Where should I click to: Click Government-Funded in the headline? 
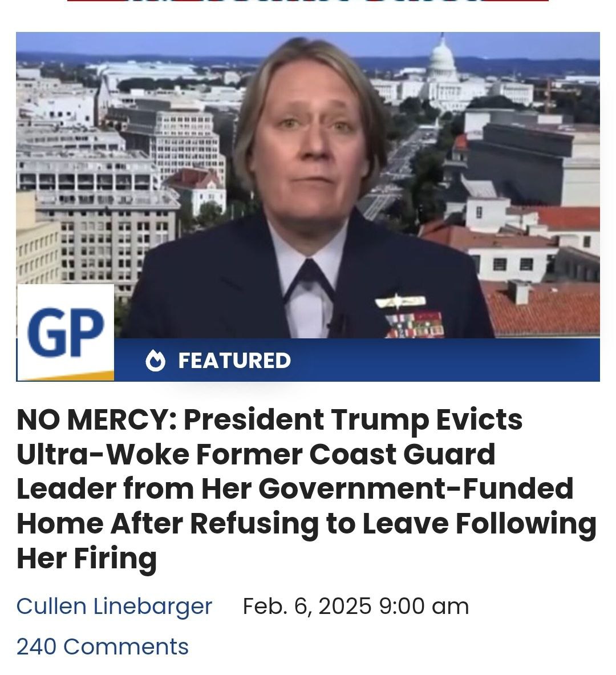[415, 488]
